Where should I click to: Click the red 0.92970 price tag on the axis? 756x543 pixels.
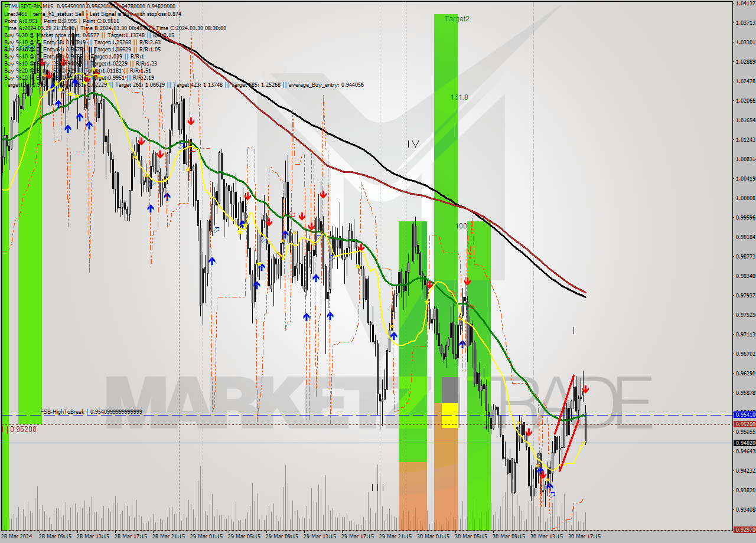pos(744,529)
